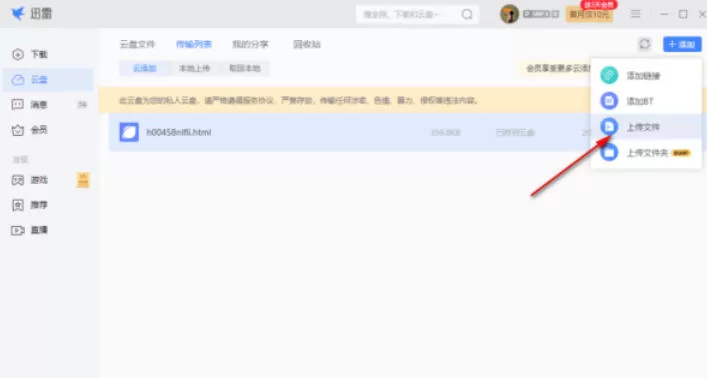This screenshot has width=707, height=378.
Task: Switch to the 传输列表 tab
Action: click(194, 44)
